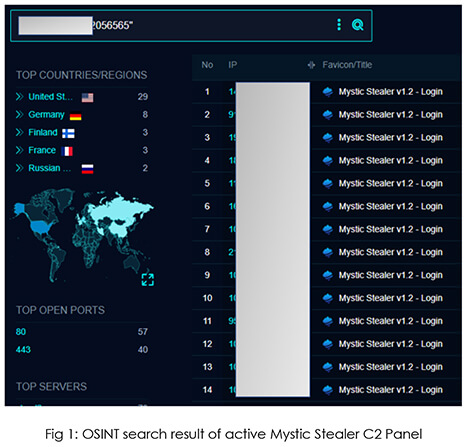Open Mystic Stealer v1.2 - Login title in row 14
The height and width of the screenshot is (447, 471).
tap(391, 390)
